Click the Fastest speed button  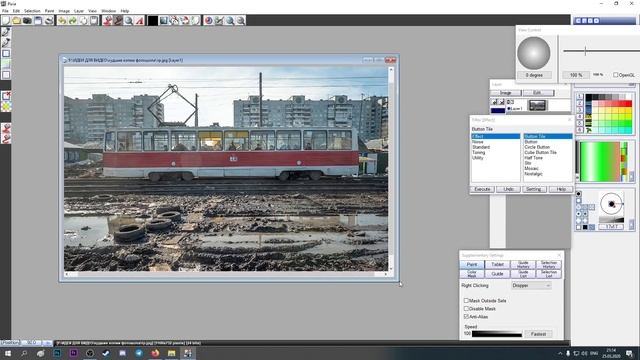tap(538, 334)
